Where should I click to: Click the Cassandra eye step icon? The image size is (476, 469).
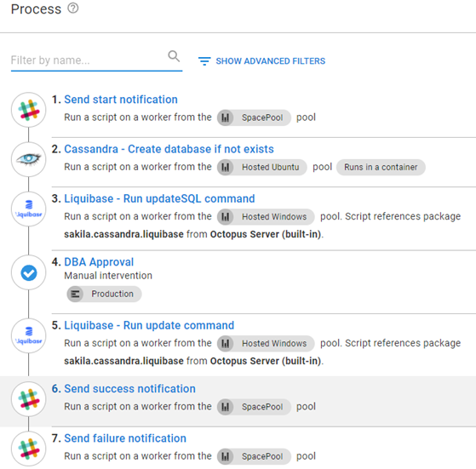29,159
